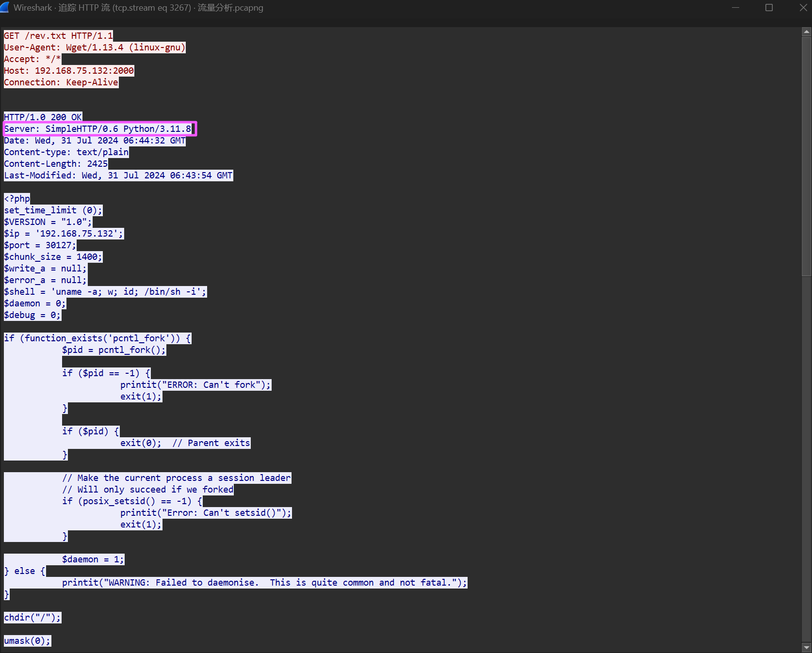This screenshot has width=812, height=653.
Task: Click the 'set_time_limit (0);' line
Action: [x=53, y=210]
